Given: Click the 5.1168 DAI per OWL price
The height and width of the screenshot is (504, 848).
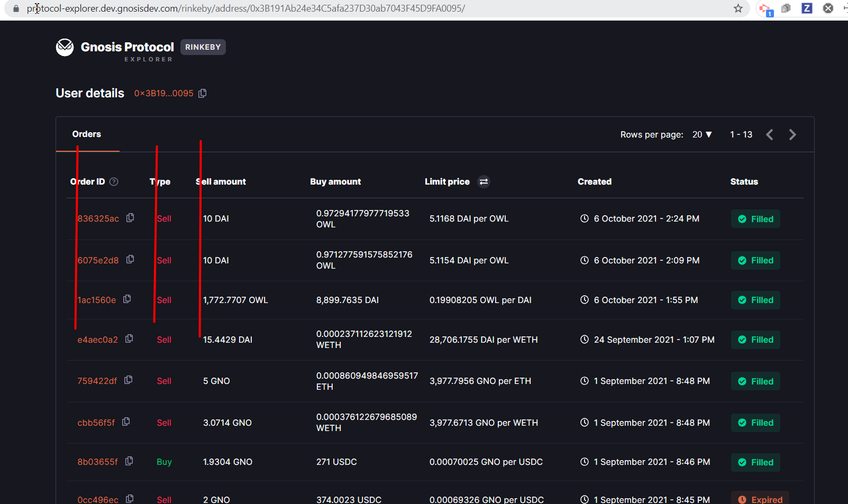Looking at the screenshot, I should tap(469, 218).
